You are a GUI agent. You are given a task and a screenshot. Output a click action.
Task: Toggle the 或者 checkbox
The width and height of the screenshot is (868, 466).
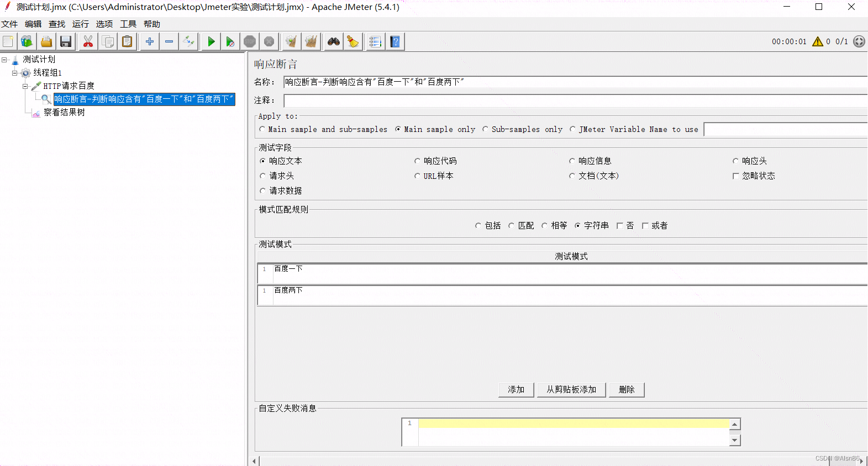645,226
